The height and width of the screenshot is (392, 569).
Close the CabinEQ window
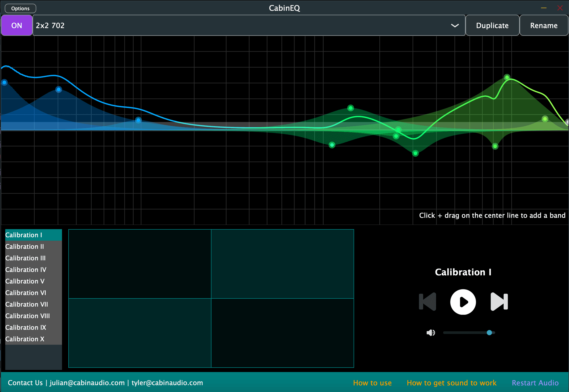click(x=560, y=8)
